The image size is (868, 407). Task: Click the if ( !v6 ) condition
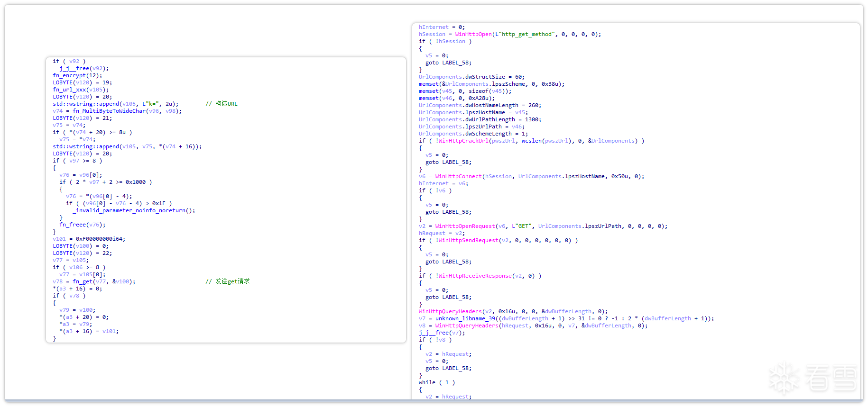tap(435, 190)
